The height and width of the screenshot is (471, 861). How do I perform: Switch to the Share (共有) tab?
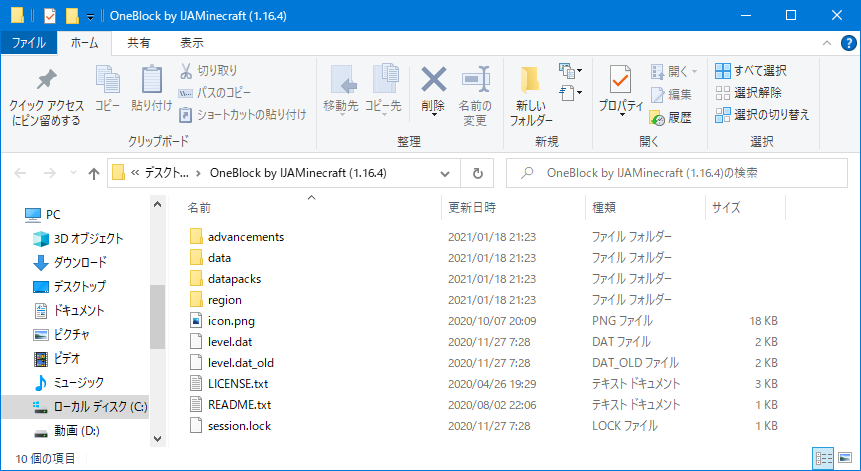(138, 43)
